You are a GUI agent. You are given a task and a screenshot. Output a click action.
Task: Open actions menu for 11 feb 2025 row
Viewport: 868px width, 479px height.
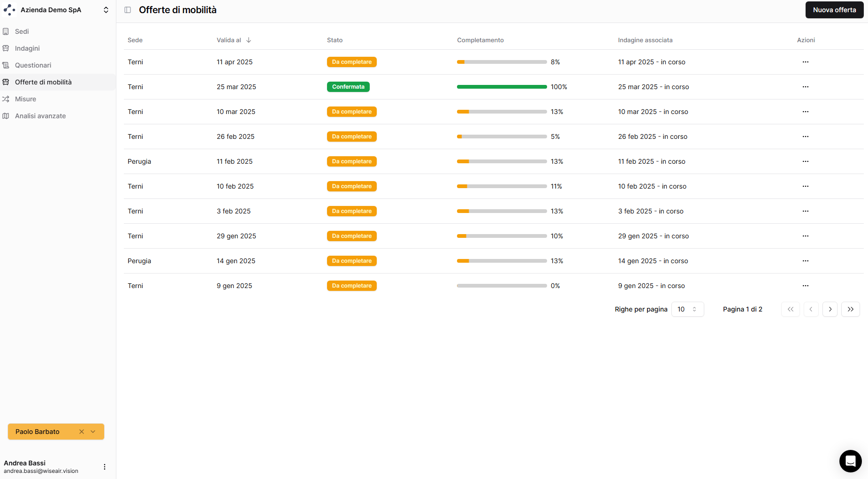(806, 161)
